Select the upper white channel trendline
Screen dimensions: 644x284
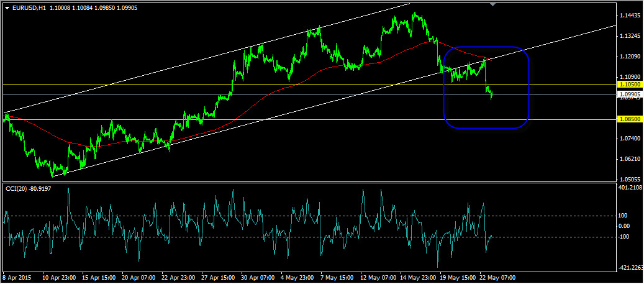coord(206,58)
